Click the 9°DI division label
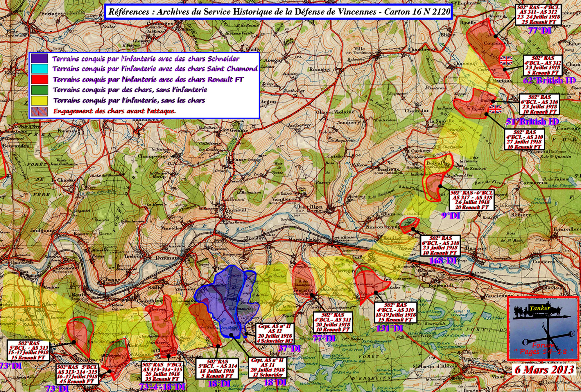The image size is (581, 392). 451,215
